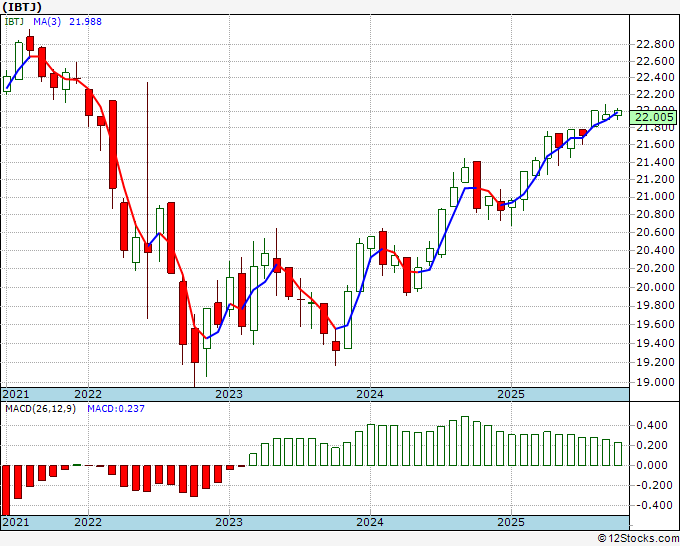680x546 pixels.
Task: Click the MA(3) indicator label
Action: [47, 21]
